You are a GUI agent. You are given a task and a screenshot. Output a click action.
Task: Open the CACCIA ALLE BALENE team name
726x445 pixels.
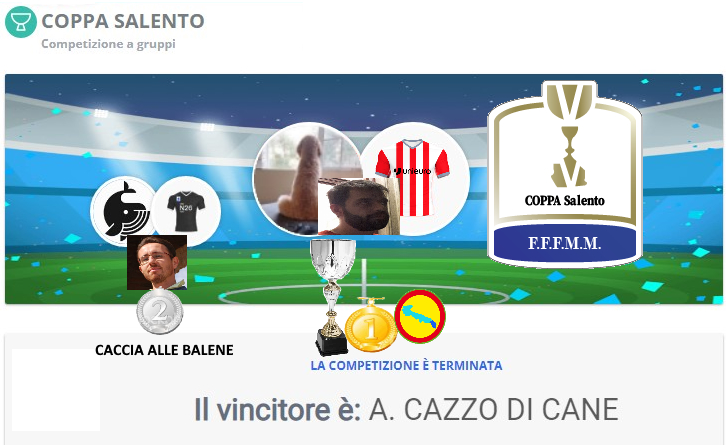click(164, 350)
